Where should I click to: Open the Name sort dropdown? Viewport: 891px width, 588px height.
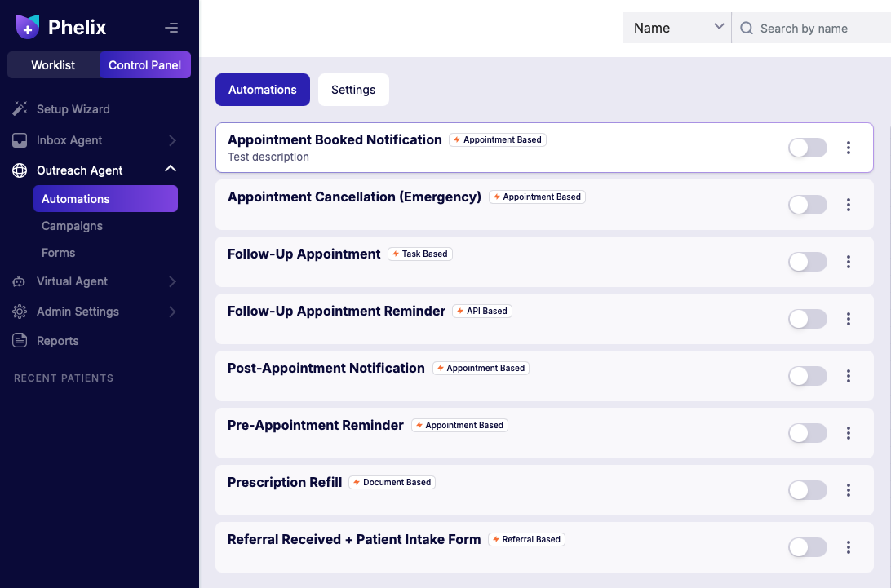tap(677, 28)
